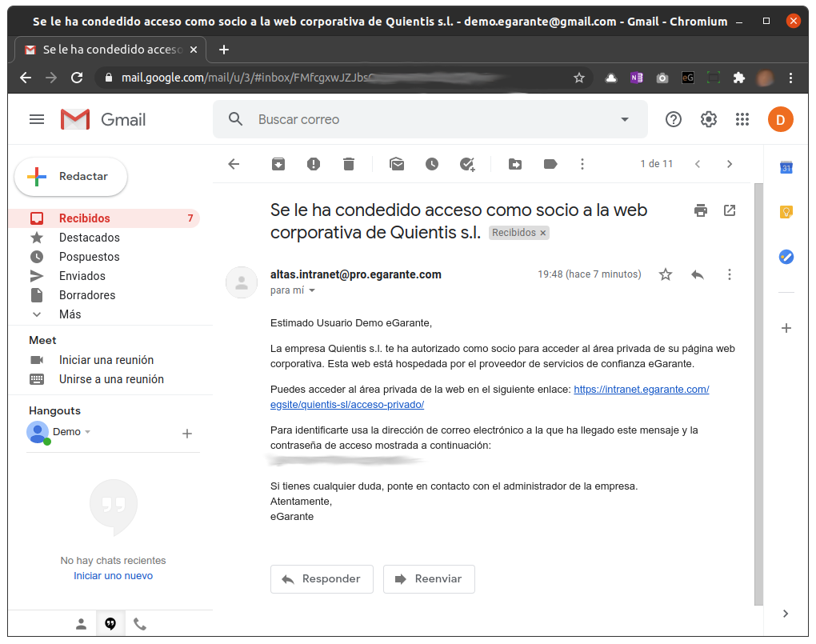Screen dimensions: 816x644
Task: Open more options in the email toolbar
Action: pos(582,165)
